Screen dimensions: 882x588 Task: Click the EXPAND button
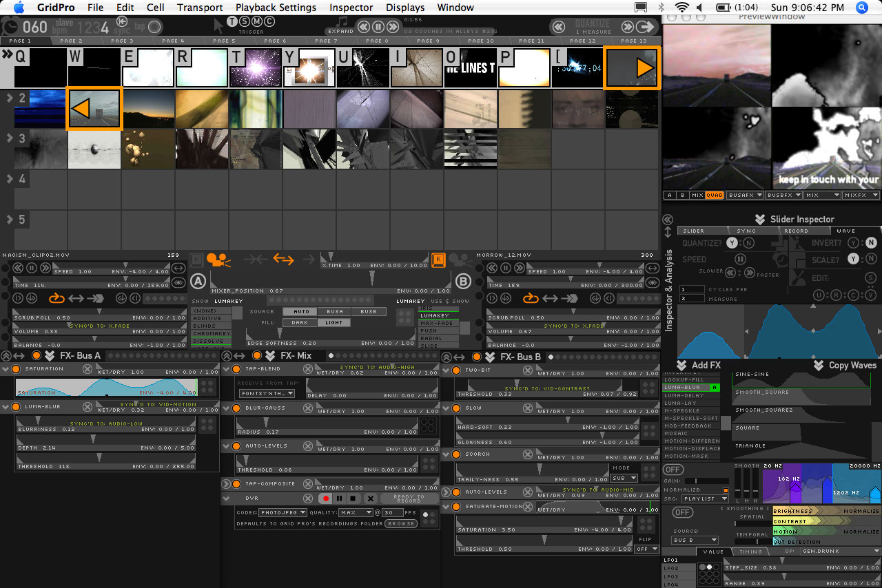(340, 31)
